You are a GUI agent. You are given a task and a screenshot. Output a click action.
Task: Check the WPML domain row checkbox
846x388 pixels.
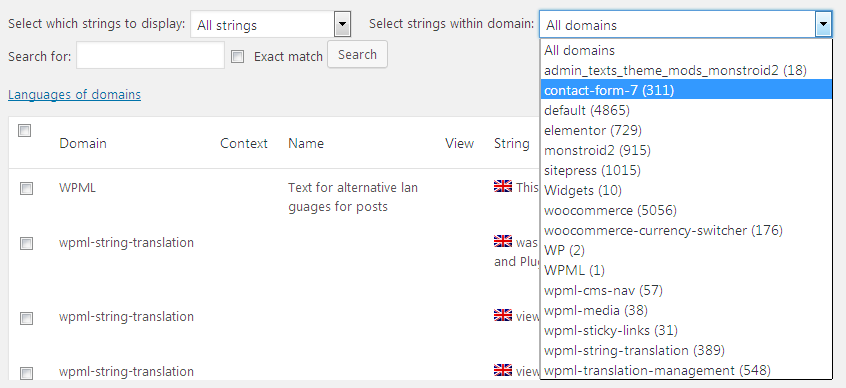tap(26, 188)
